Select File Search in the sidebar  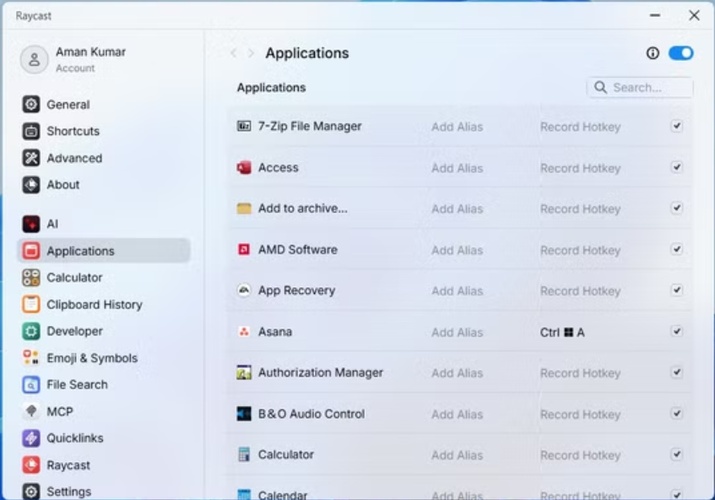tap(104, 385)
